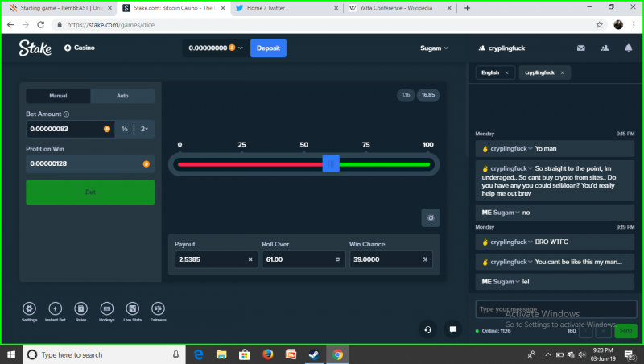Click the live support headset icon
This screenshot has height=364, width=644.
[x=427, y=329]
